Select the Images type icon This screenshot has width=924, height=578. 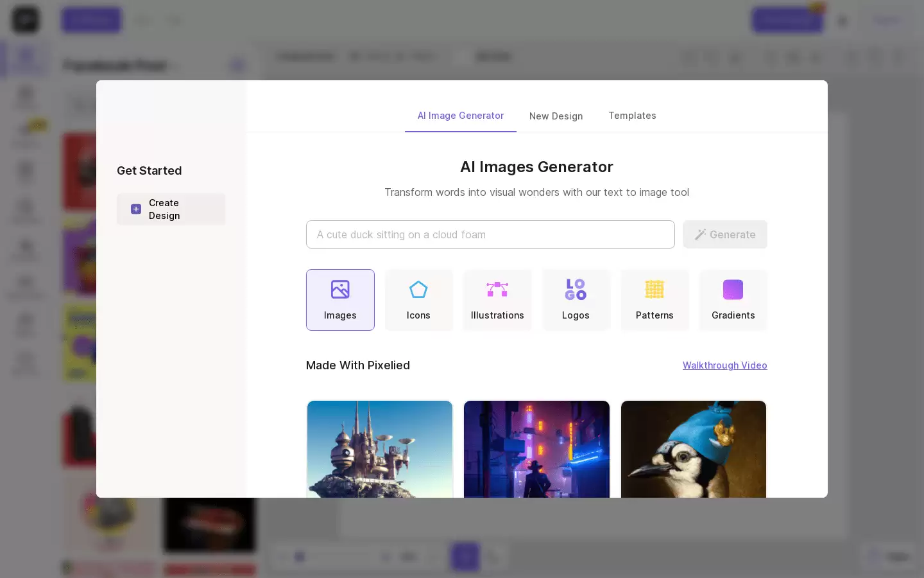[340, 290]
